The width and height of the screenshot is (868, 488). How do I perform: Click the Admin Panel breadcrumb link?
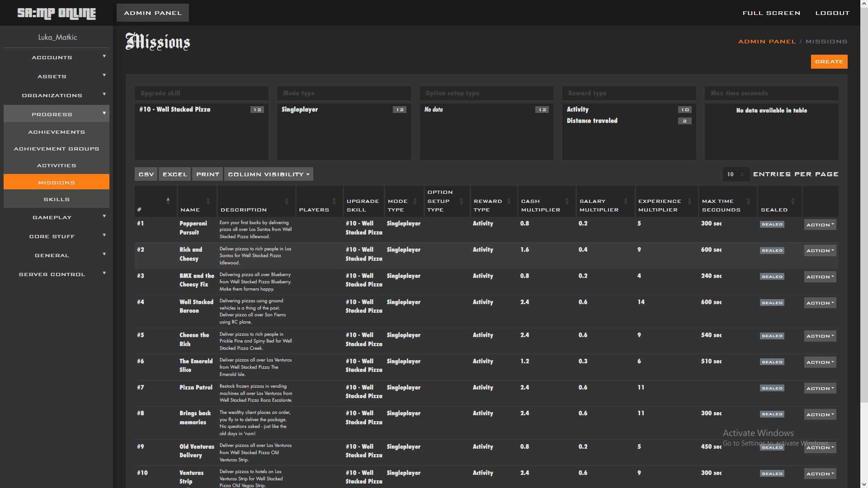click(767, 42)
